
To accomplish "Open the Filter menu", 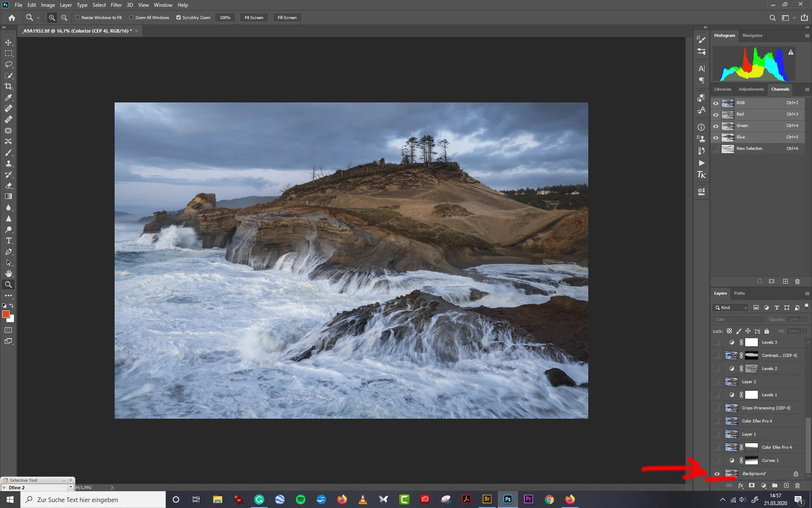I will pyautogui.click(x=116, y=5).
